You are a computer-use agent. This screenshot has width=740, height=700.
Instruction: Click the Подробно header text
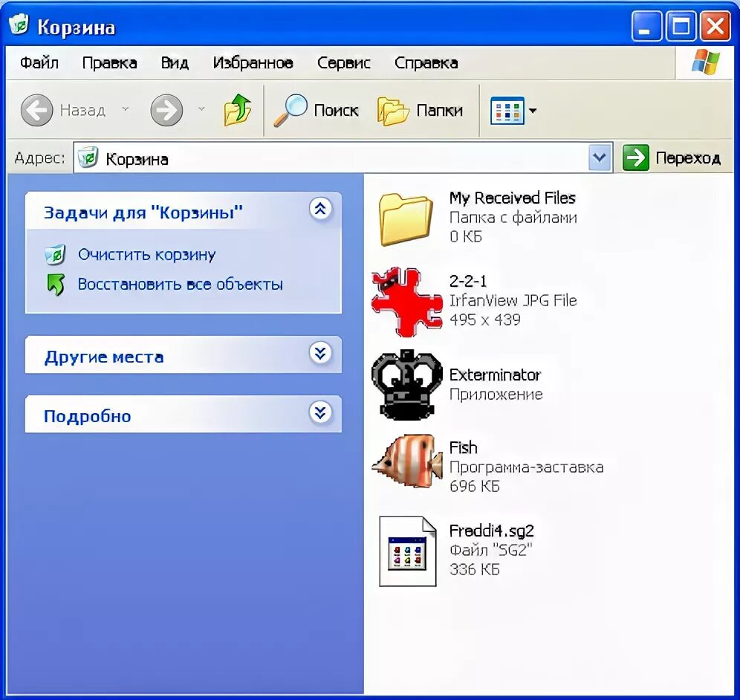click(88, 416)
